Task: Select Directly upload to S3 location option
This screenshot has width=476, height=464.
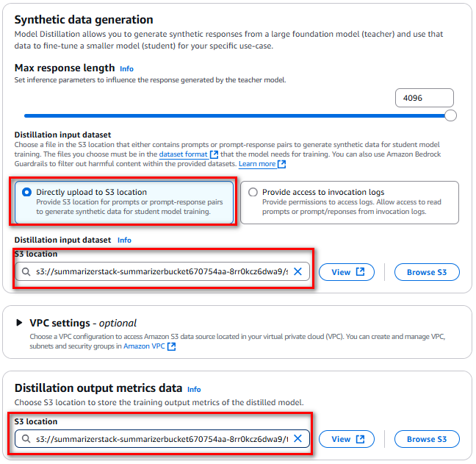Action: (124, 202)
